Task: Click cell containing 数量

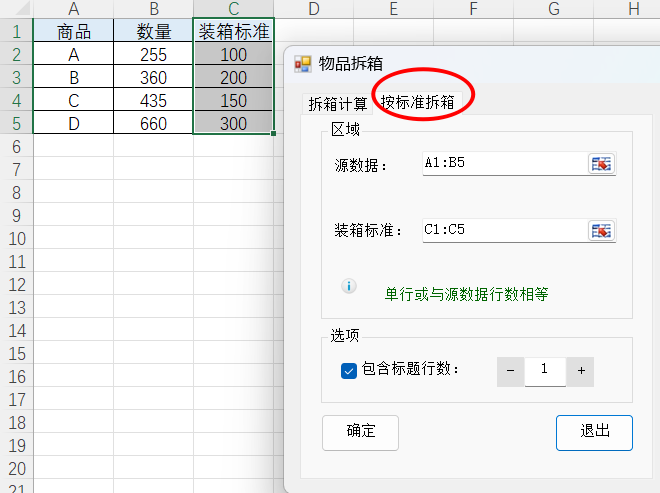Action: click(154, 32)
